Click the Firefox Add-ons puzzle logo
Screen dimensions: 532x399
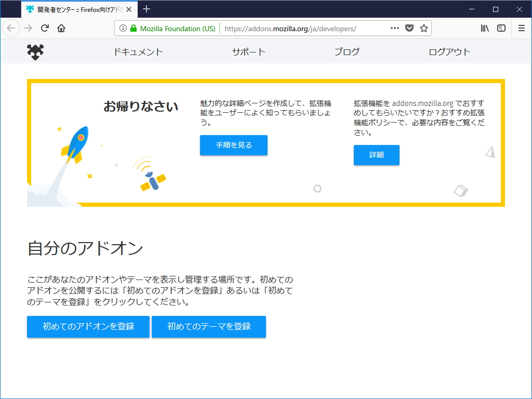(x=34, y=52)
